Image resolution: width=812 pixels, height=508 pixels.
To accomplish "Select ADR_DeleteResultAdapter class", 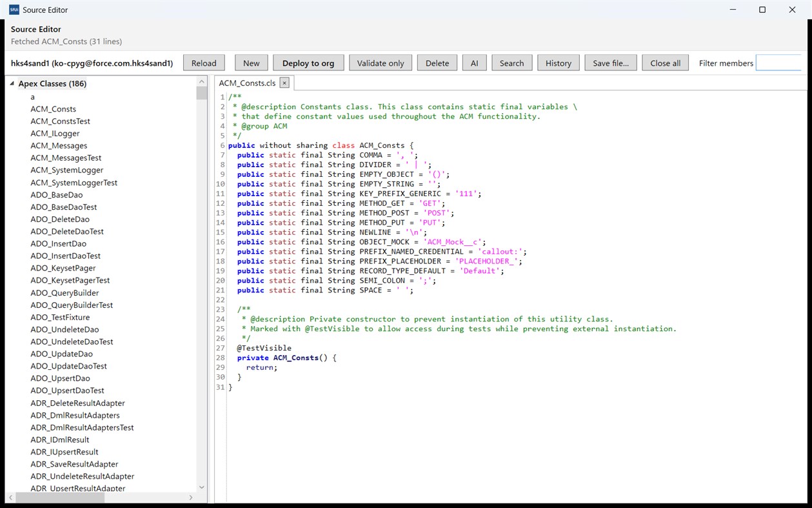I will click(x=78, y=403).
